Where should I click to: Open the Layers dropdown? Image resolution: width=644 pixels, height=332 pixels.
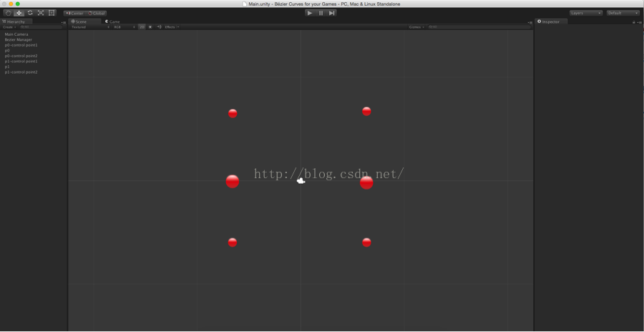tap(586, 13)
